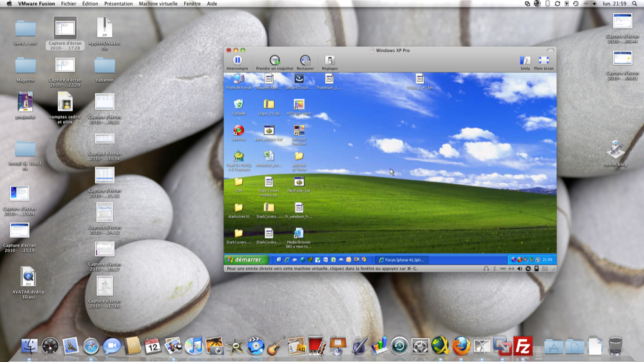The width and height of the screenshot is (644, 362).
Task: Click Forum Iphone 4G taskbar button
Action: tap(402, 260)
